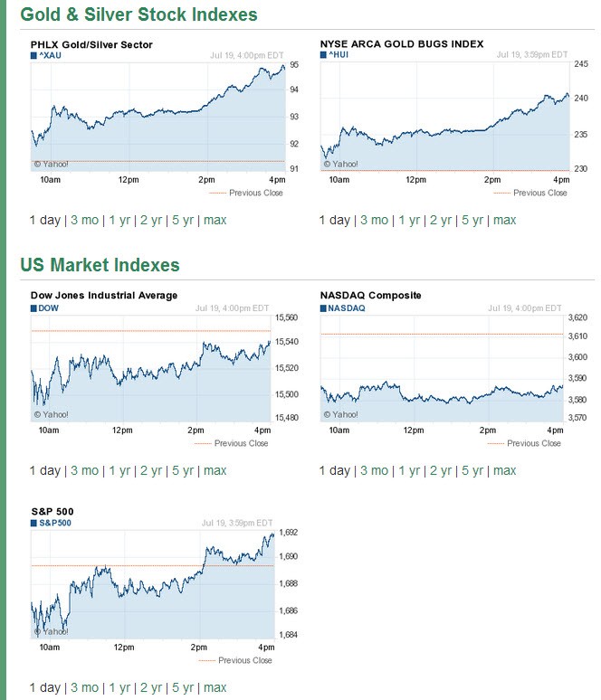Click the blue legend square beside DOW
Screen dimensions: 601x700
point(33,307)
